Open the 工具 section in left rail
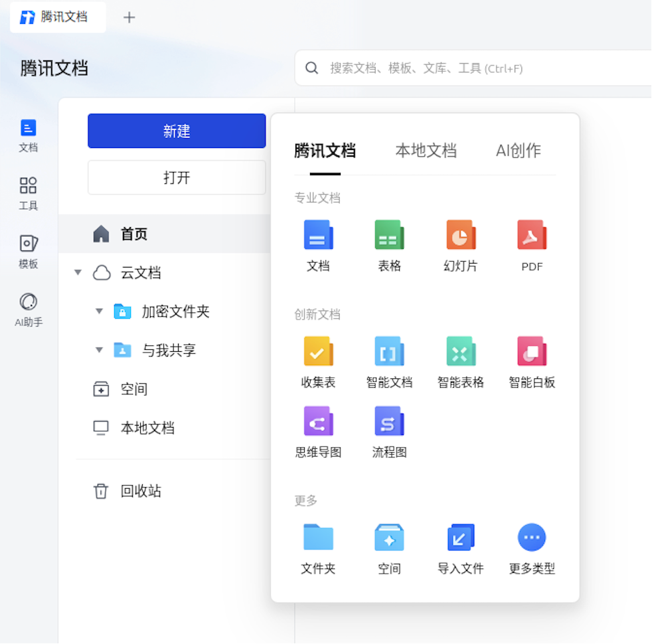This screenshot has width=652, height=644. pyautogui.click(x=29, y=194)
